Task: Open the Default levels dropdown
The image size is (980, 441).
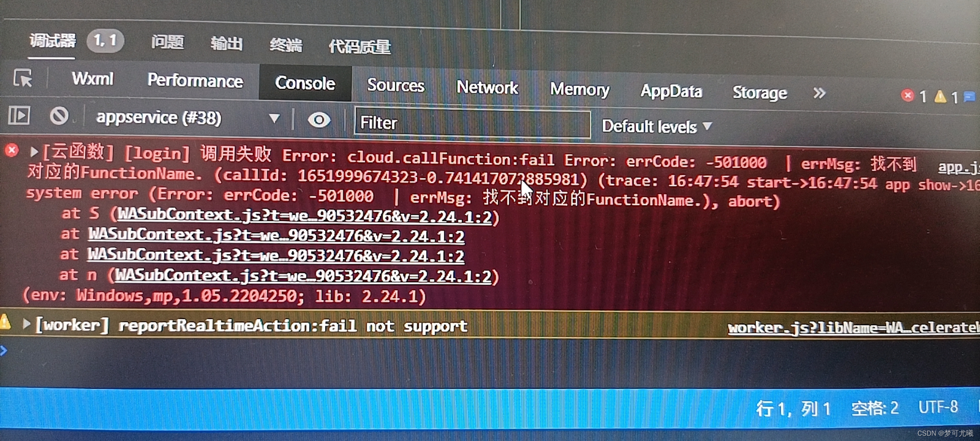Action: pos(657,127)
